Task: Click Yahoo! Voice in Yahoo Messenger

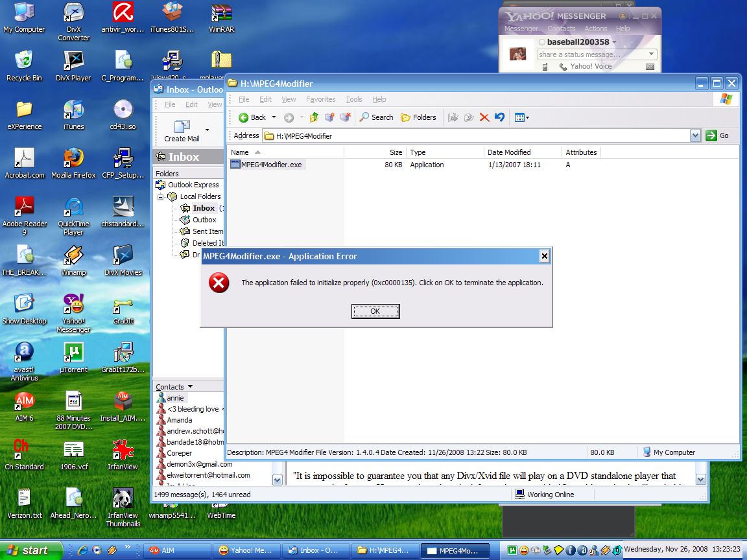Action: [586, 66]
